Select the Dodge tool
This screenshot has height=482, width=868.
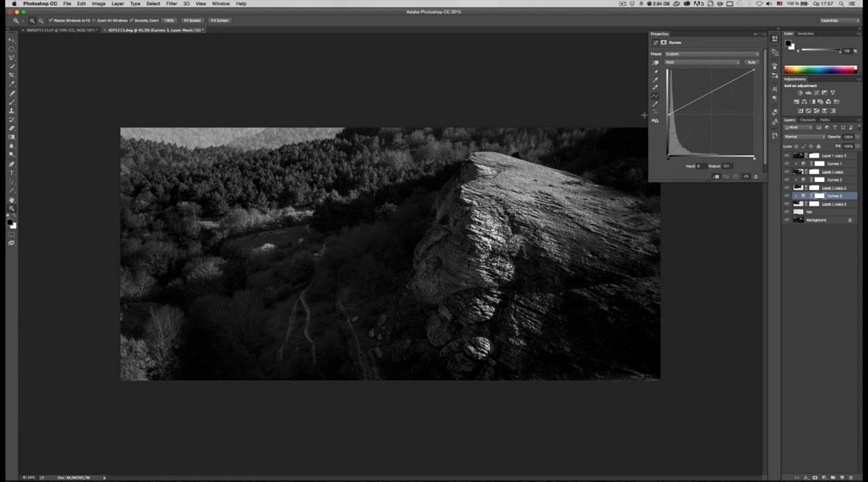(x=12, y=155)
